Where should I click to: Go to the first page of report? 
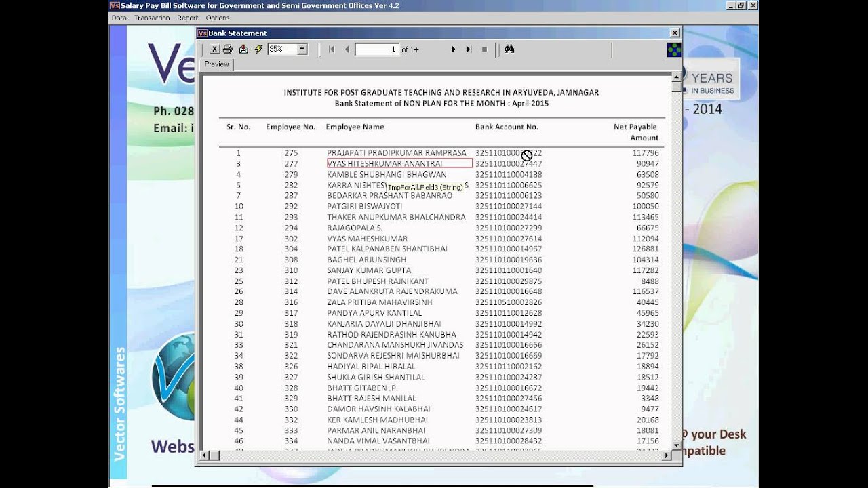click(x=332, y=49)
